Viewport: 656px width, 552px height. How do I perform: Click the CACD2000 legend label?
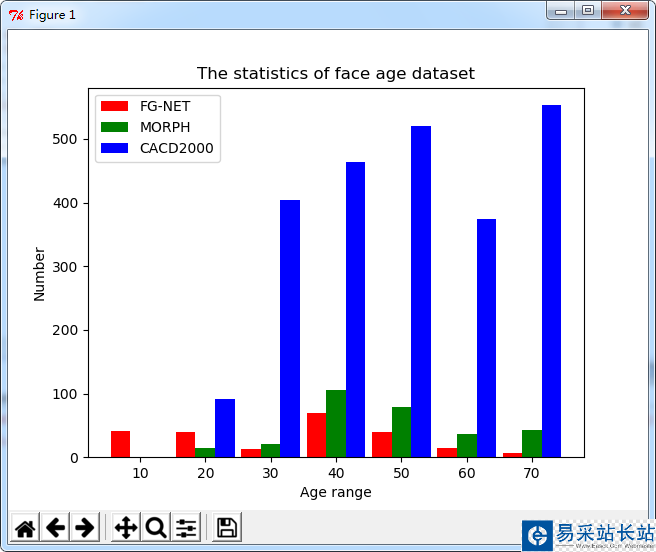pyautogui.click(x=177, y=148)
